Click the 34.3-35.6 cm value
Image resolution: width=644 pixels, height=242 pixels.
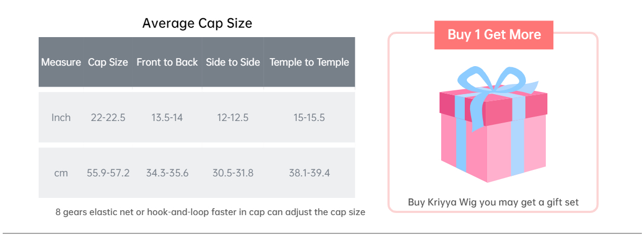click(x=167, y=173)
